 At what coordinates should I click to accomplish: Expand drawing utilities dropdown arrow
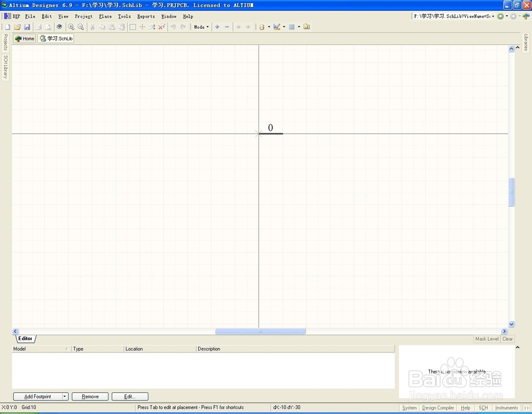click(x=284, y=27)
